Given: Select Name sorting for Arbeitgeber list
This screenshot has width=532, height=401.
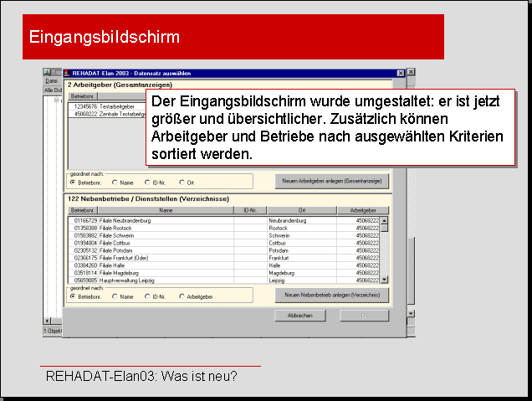Looking at the screenshot, I should coord(115,181).
